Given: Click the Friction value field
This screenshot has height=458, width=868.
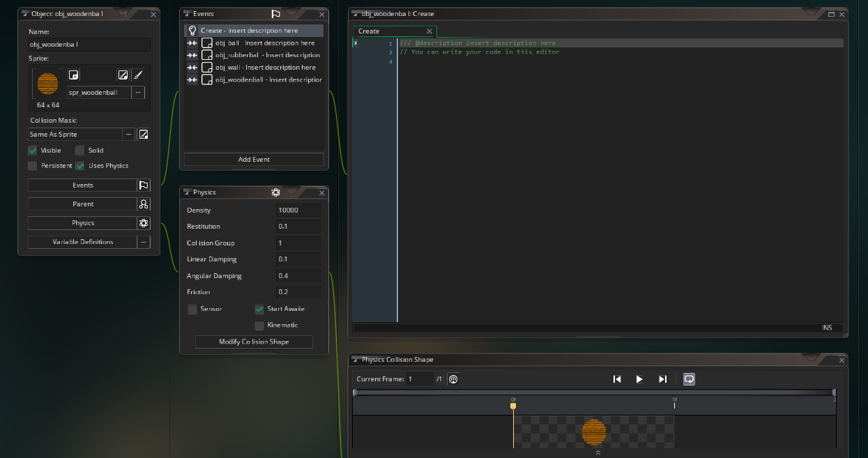Looking at the screenshot, I should (298, 292).
